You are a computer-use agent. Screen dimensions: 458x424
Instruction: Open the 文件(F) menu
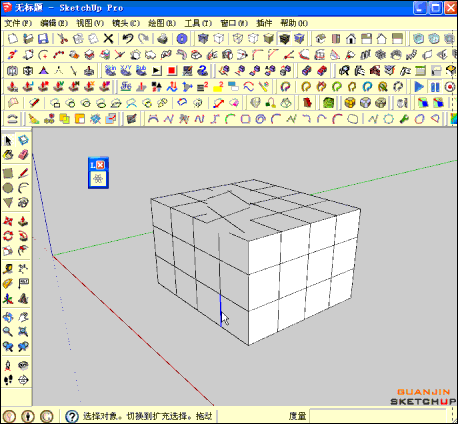[18, 23]
